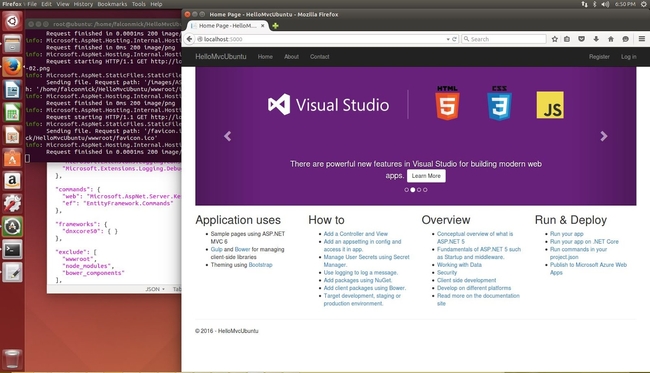This screenshot has width=650, height=373.
Task: Open the Bootstrap link
Action: point(260,265)
